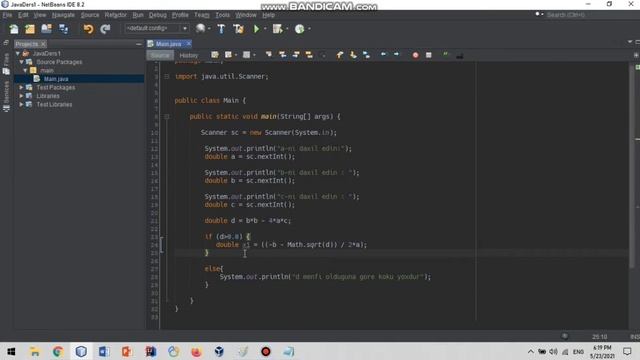Open the Source menu
This screenshot has width=640, height=360.
(90, 15)
